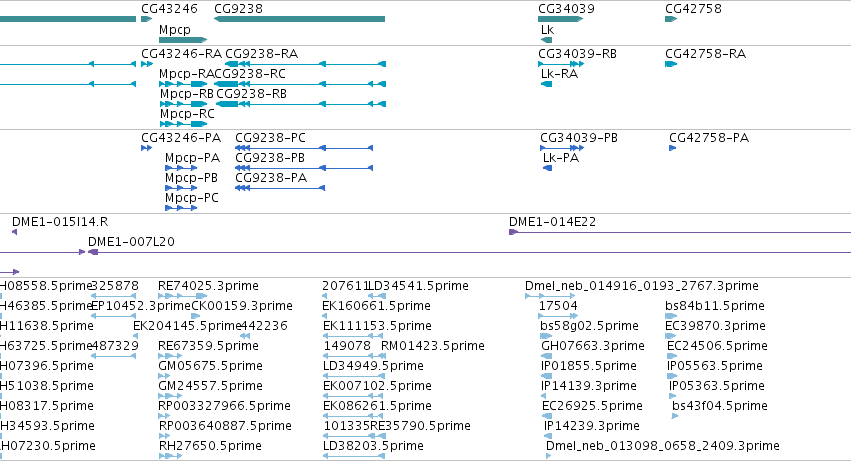Select EST LD34949.5prime
Image resolution: width=851 pixels, height=461 pixels.
pos(373,367)
